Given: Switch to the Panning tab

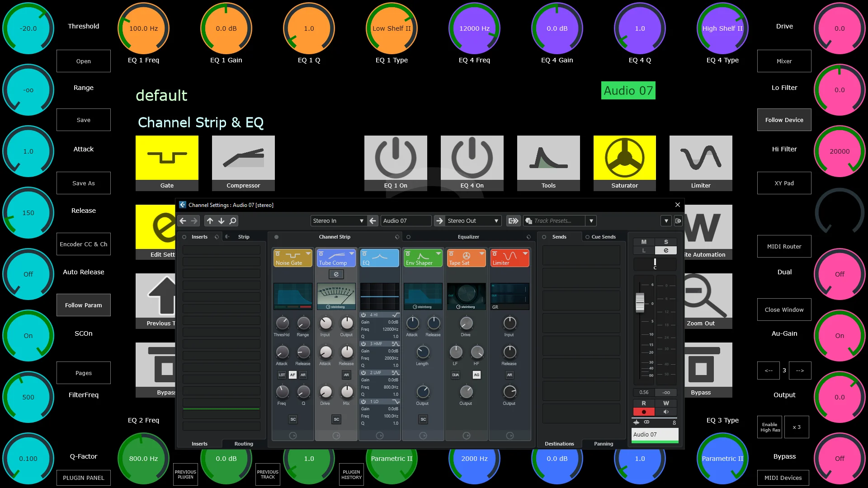Looking at the screenshot, I should click(604, 444).
